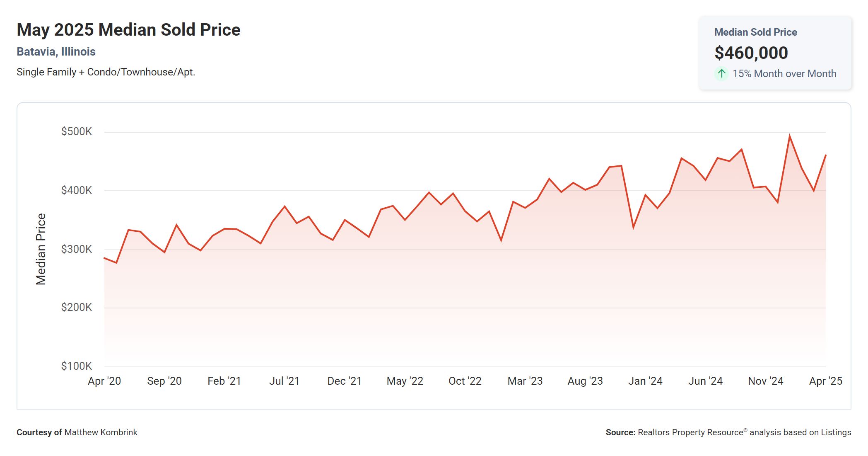Click the green up-arrow icon
Screen dimensions: 868x456
coord(721,73)
